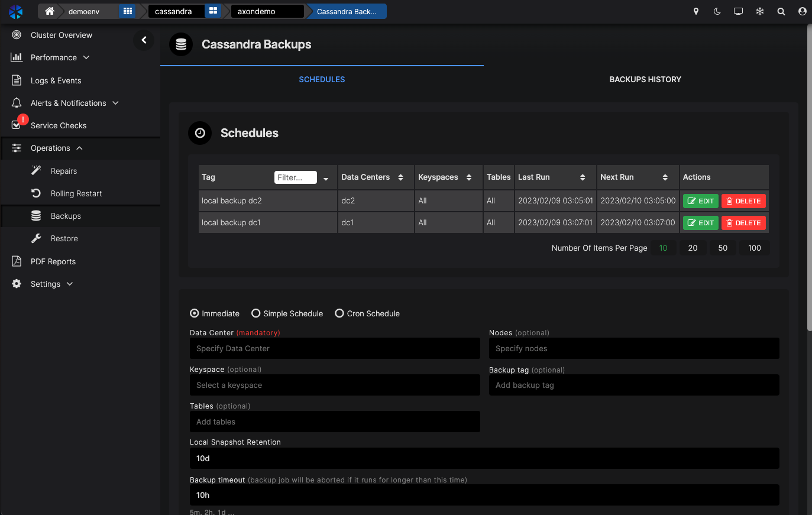Open Restore in sidebar
This screenshot has width=812, height=515.
click(x=64, y=238)
